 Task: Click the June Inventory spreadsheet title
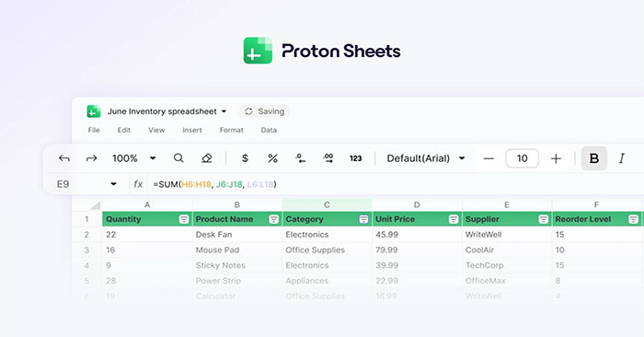pos(162,111)
